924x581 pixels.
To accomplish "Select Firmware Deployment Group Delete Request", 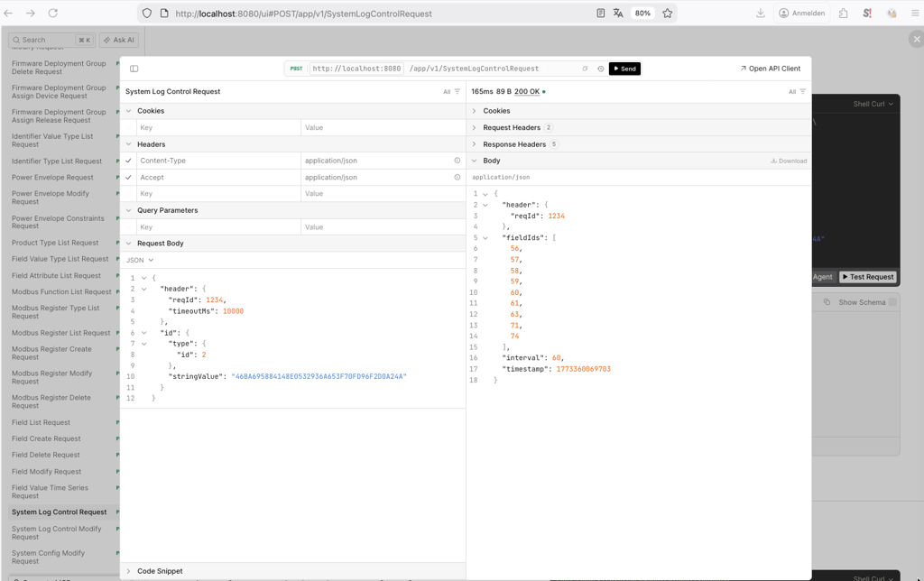I will coord(59,67).
